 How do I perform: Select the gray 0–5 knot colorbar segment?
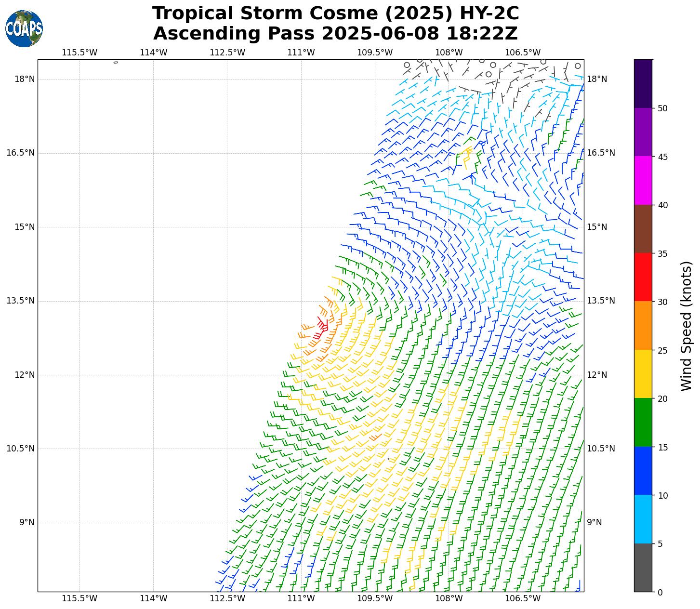(x=643, y=568)
